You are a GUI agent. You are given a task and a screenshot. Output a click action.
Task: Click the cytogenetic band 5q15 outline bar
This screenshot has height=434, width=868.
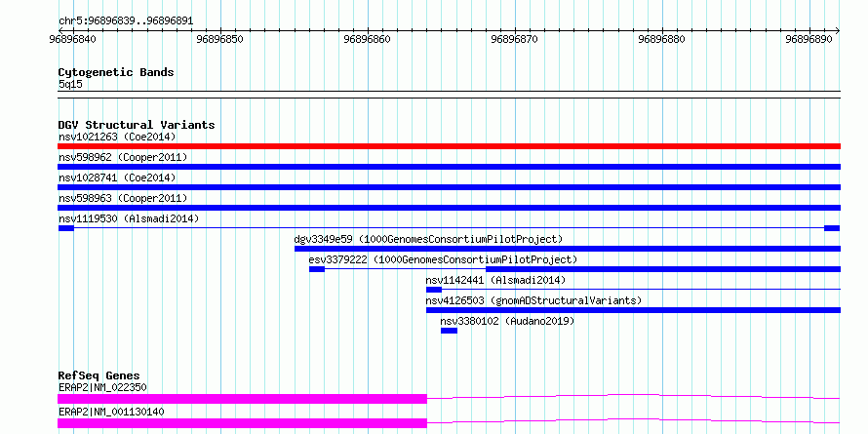point(449,95)
